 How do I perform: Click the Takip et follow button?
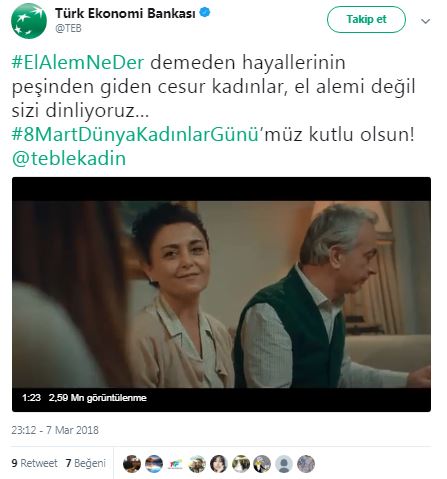[366, 19]
